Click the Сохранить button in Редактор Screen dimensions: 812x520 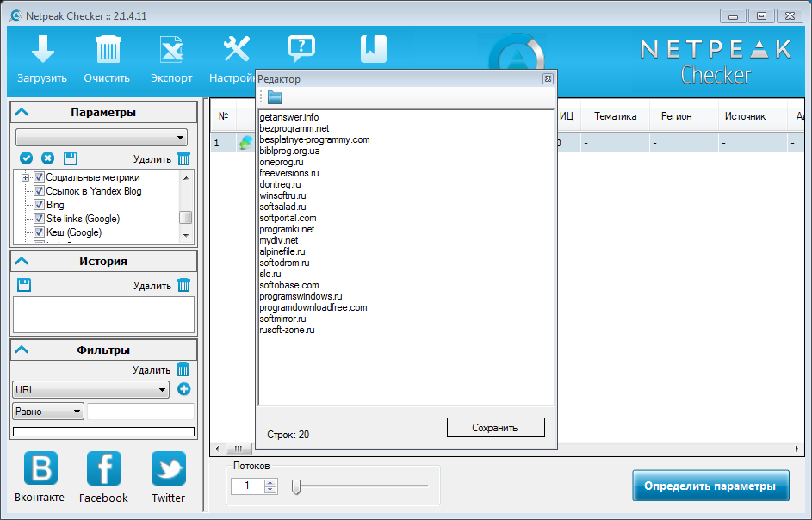496,428
